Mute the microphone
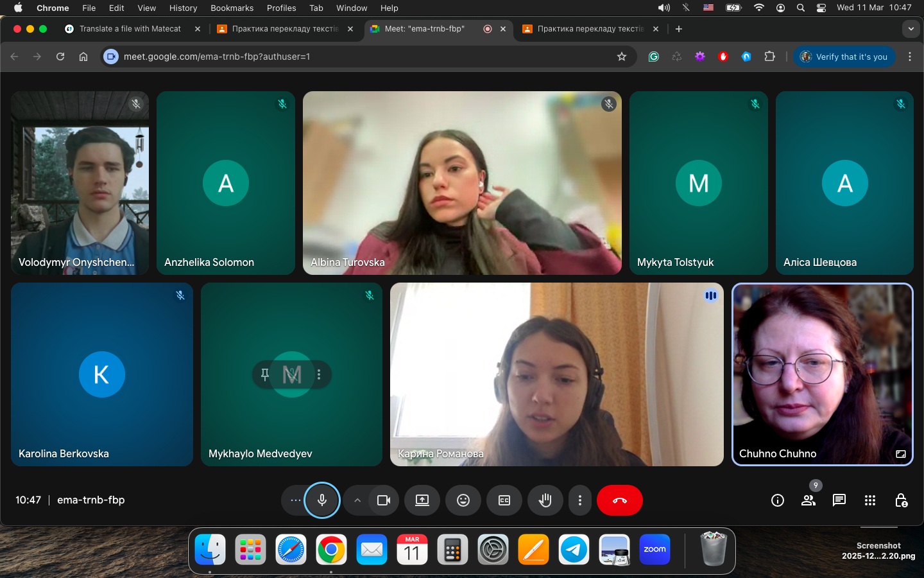Viewport: 924px width, 578px height. point(321,500)
